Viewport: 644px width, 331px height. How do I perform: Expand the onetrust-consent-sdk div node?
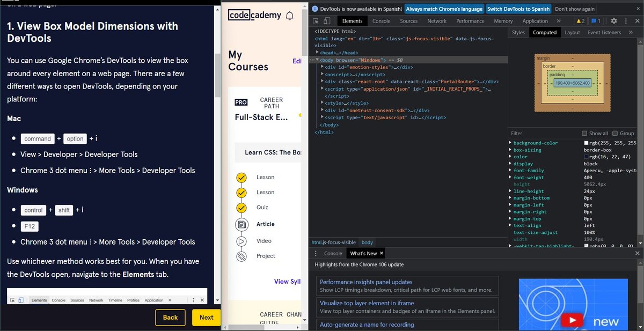tap(323, 110)
